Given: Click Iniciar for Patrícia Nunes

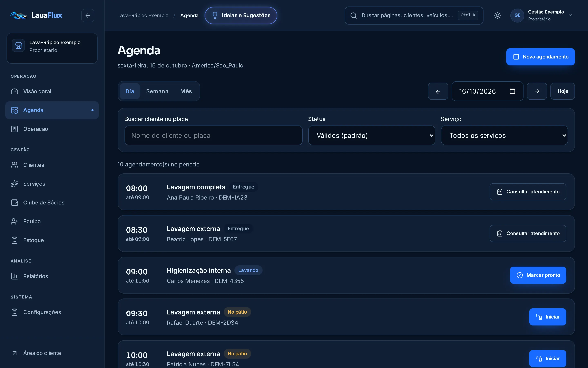Looking at the screenshot, I should [x=548, y=359].
